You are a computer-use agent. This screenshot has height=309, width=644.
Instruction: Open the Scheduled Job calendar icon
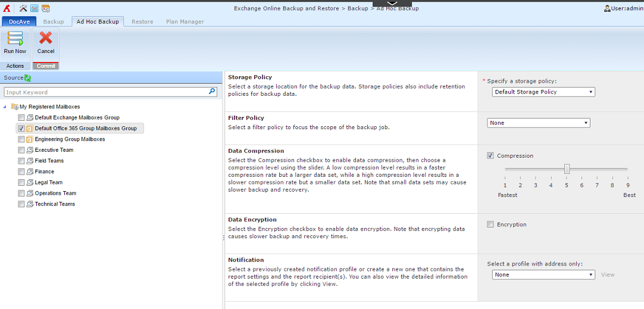point(46,8)
